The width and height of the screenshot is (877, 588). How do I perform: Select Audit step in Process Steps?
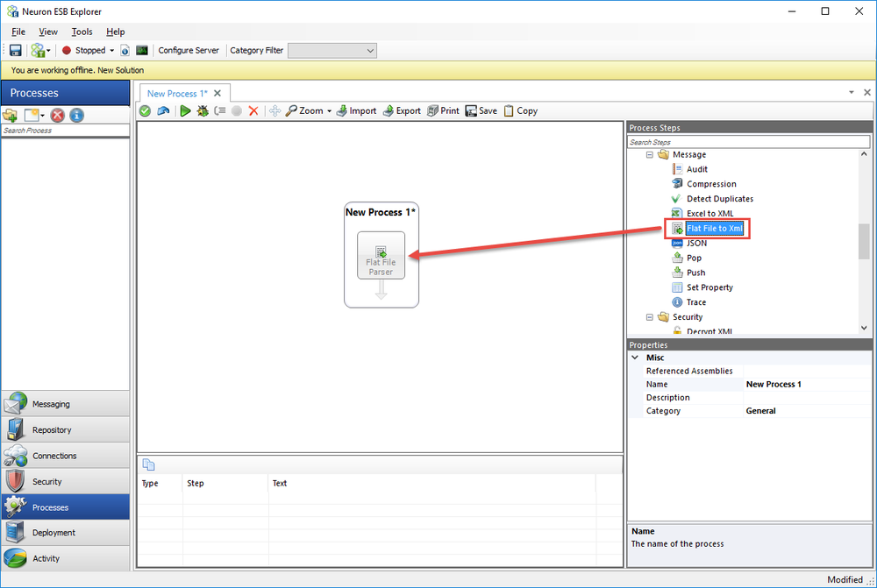[697, 169]
